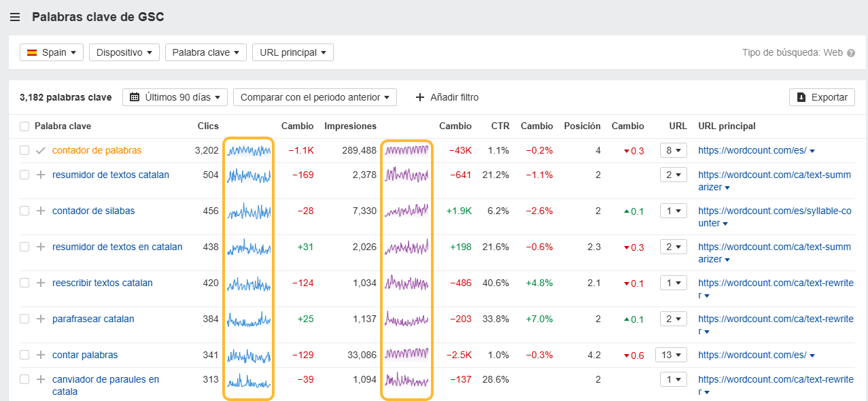Open the Dispositivo filter menu

(x=124, y=52)
